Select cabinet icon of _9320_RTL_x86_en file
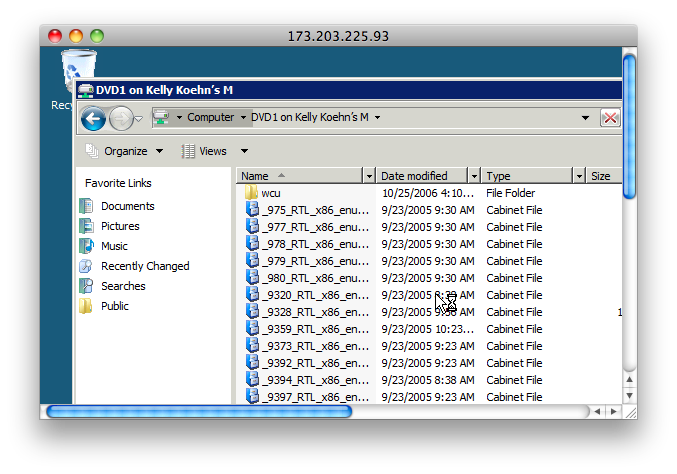The height and width of the screenshot is (474, 677). coord(252,294)
